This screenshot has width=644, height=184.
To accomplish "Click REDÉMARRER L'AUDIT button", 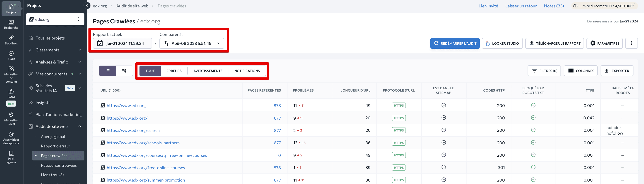I will (455, 43).
